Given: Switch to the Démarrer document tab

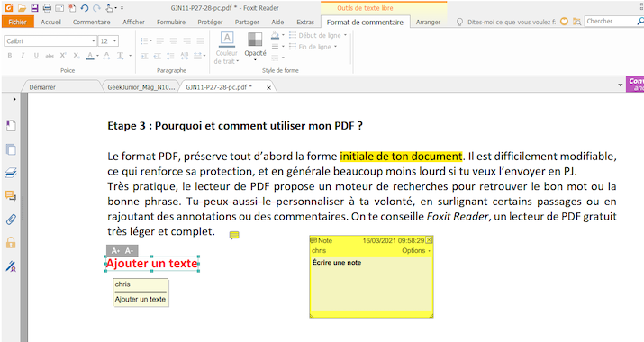Looking at the screenshot, I should [x=42, y=87].
